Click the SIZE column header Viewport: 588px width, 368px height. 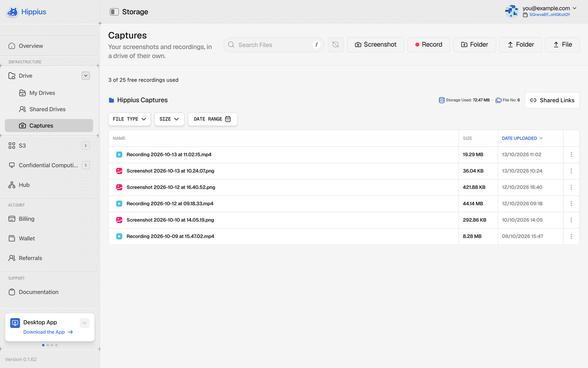pos(467,138)
